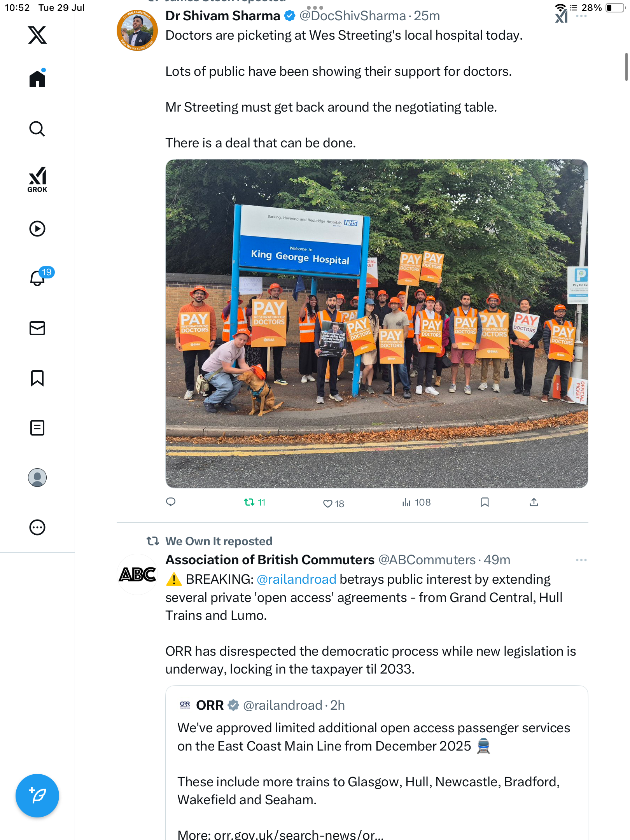The image size is (630, 840).
Task: Open Lists icon in sidebar
Action: click(37, 428)
